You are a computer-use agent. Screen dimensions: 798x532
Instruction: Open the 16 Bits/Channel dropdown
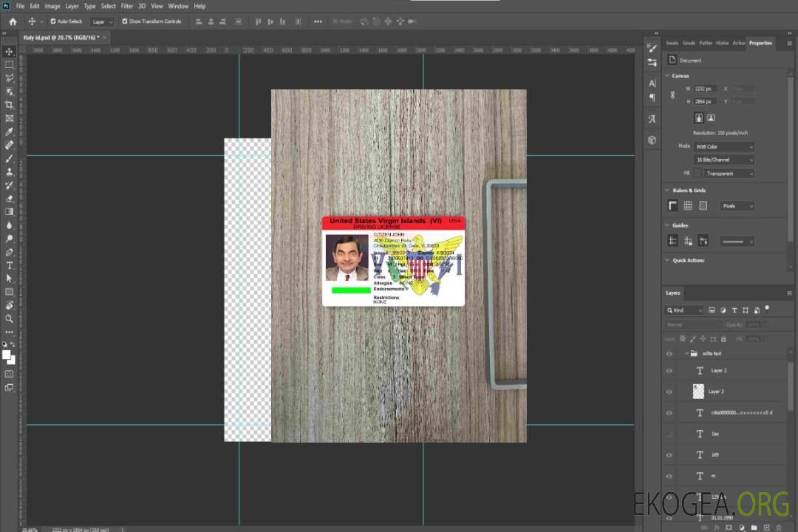pos(724,160)
